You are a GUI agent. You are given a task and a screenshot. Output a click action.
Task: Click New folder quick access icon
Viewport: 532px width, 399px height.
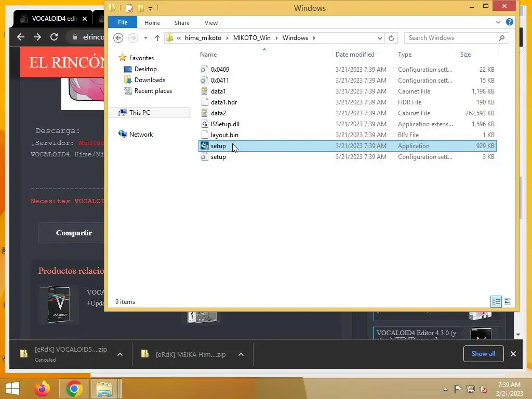tap(140, 8)
